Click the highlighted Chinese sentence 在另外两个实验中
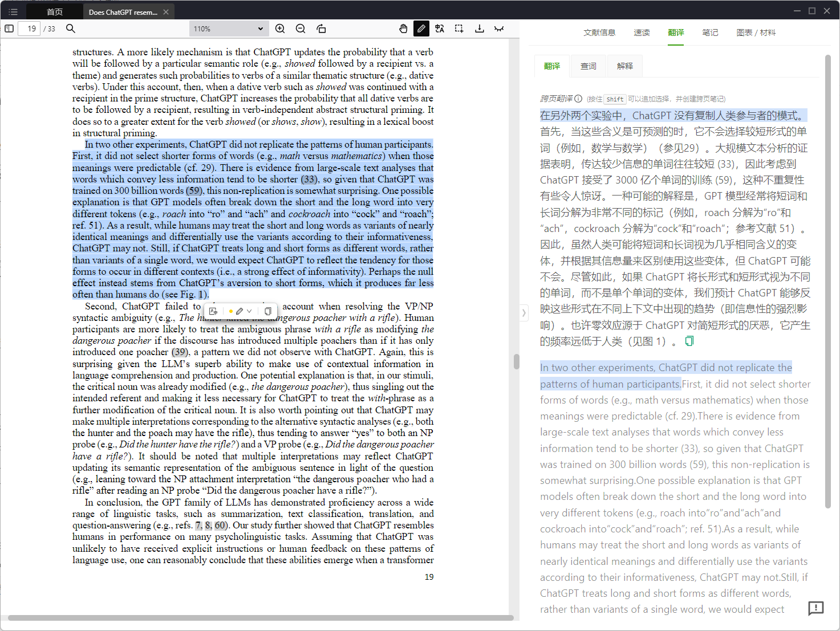 click(673, 115)
